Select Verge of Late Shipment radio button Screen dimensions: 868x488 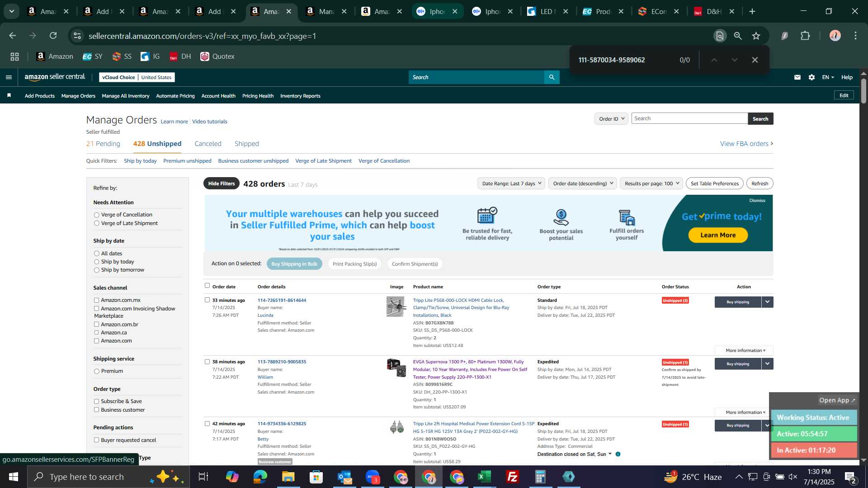point(96,223)
